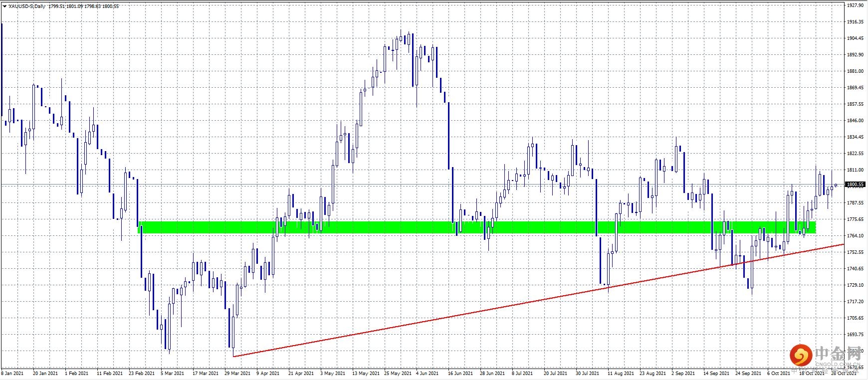The image size is (868, 380).
Task: Click the 11 Feb 2021 date label
Action: (x=110, y=374)
